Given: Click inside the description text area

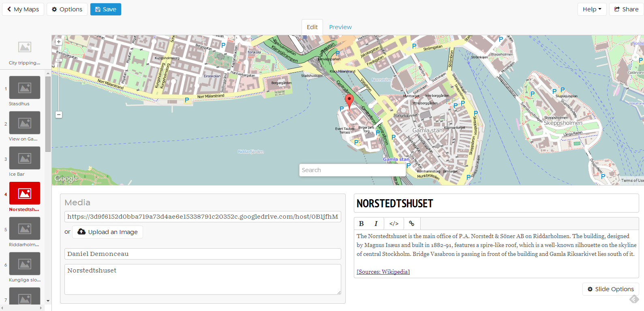Looking at the screenshot, I should (496, 253).
